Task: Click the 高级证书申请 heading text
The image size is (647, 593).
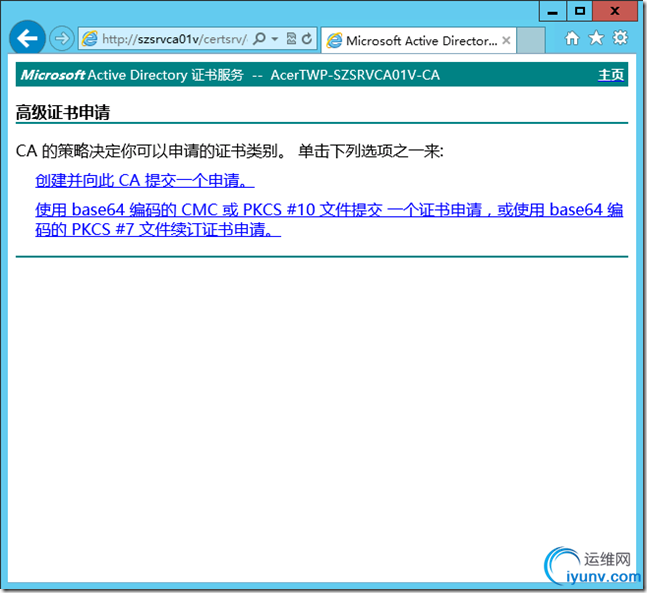Action: pyautogui.click(x=63, y=112)
